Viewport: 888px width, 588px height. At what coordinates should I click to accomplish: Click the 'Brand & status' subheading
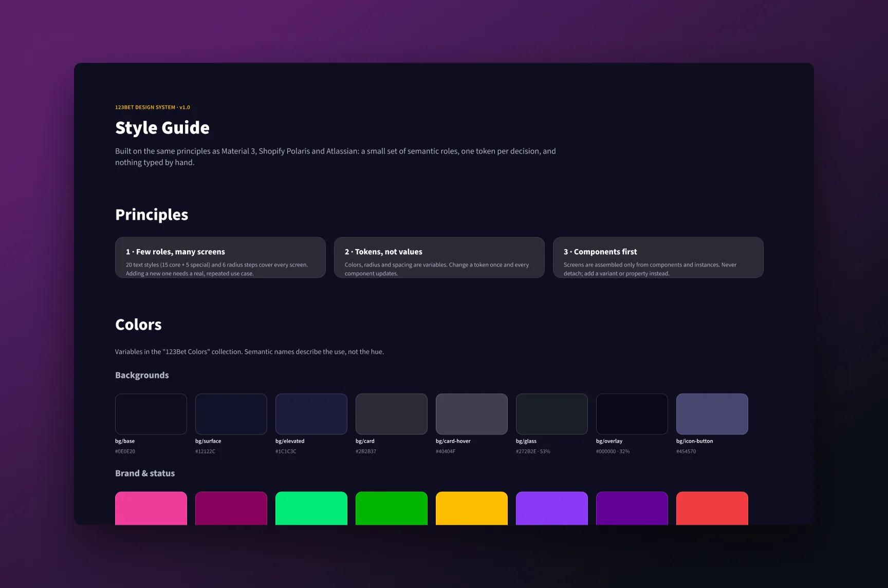tap(145, 473)
